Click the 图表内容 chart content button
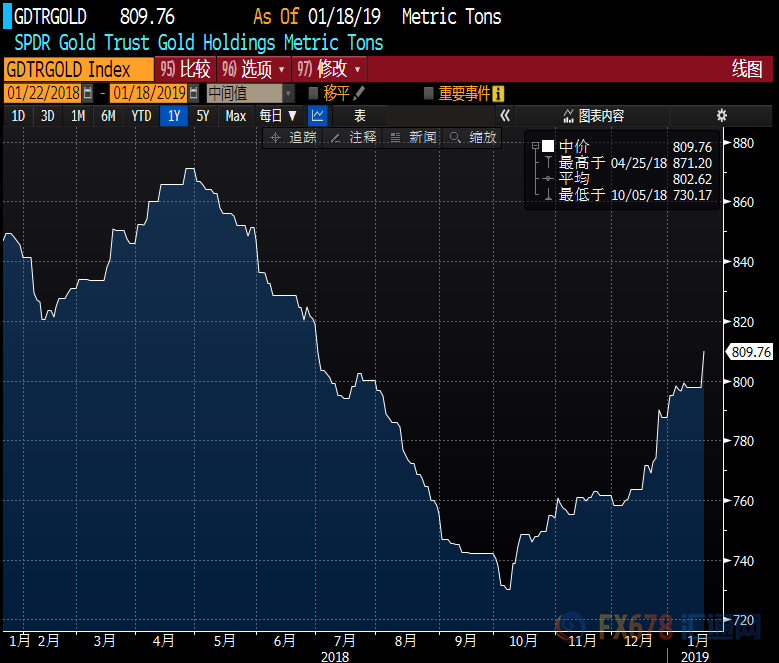This screenshot has height=663, width=779. pos(593,116)
